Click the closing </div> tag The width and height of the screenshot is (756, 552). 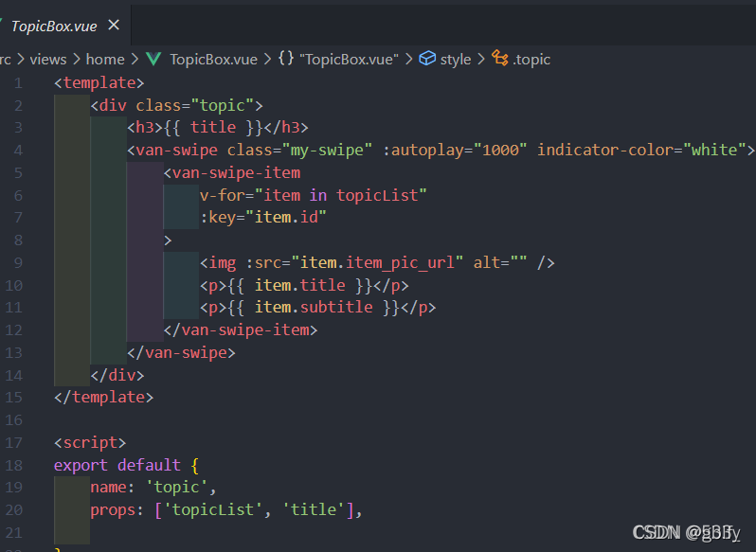(117, 375)
